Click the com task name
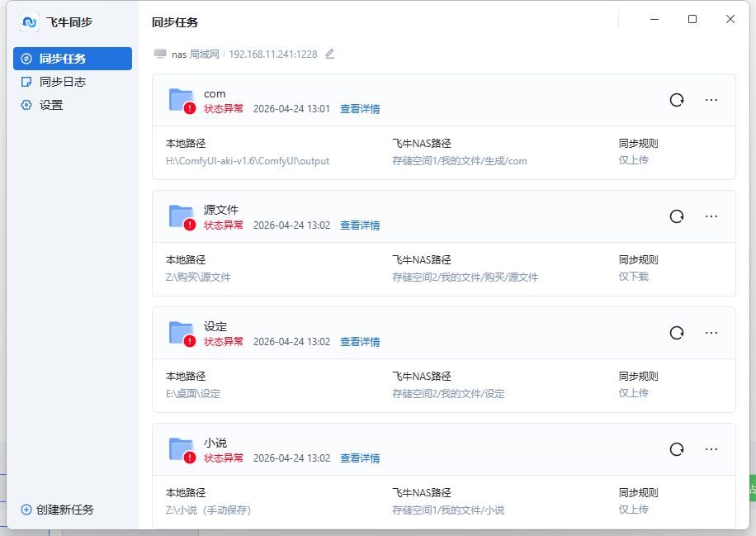This screenshot has width=756, height=536. 215,93
